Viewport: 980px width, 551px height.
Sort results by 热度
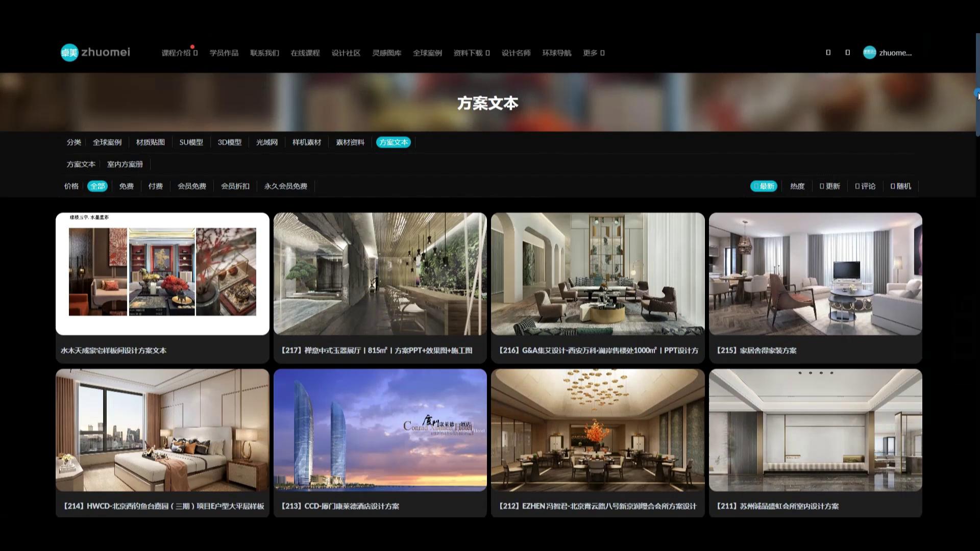coord(797,186)
